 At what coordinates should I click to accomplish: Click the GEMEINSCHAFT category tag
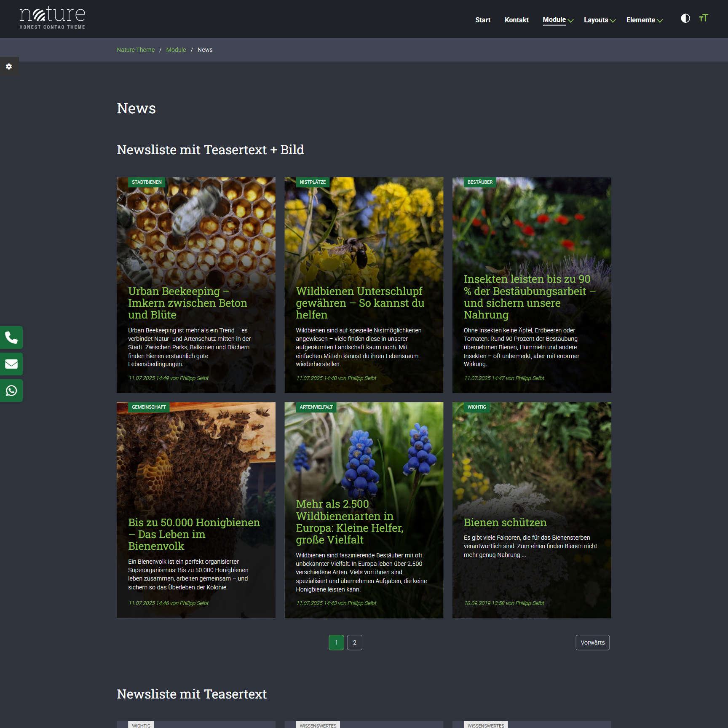pos(149,407)
